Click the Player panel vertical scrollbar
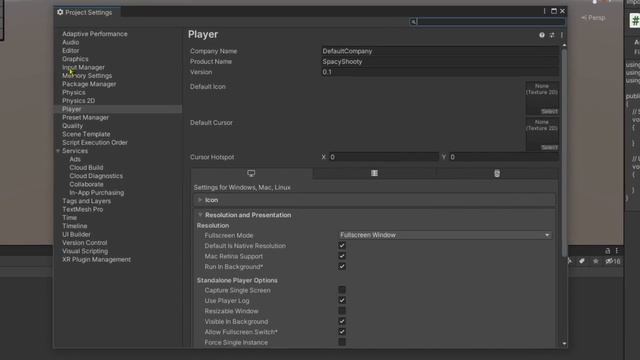This screenshot has height=360, width=640. tap(564, 153)
